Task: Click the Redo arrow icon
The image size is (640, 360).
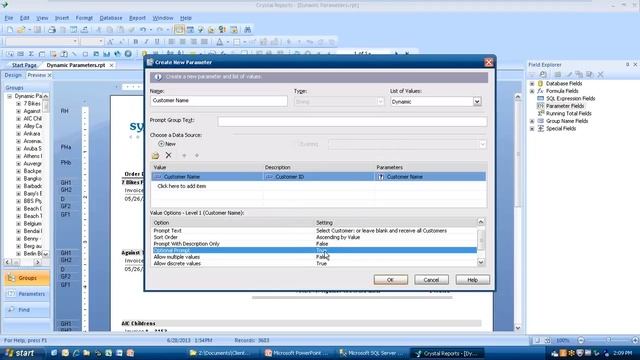Action: [160, 29]
